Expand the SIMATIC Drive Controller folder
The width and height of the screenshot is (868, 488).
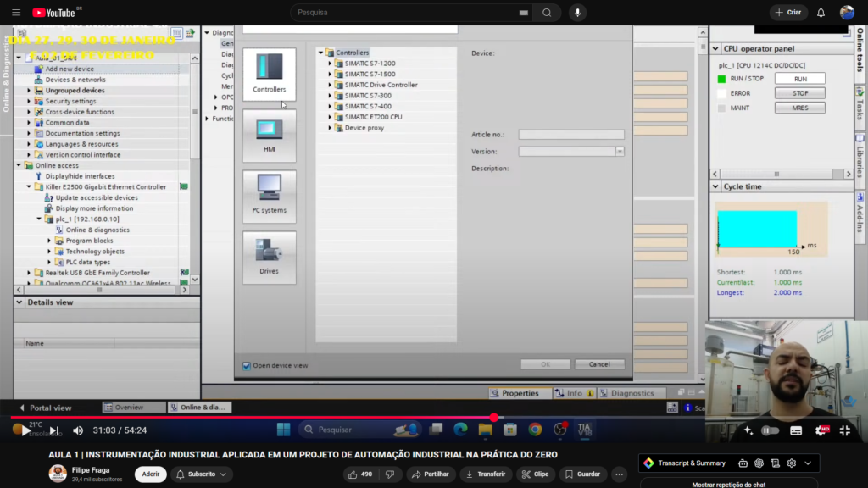tap(330, 86)
